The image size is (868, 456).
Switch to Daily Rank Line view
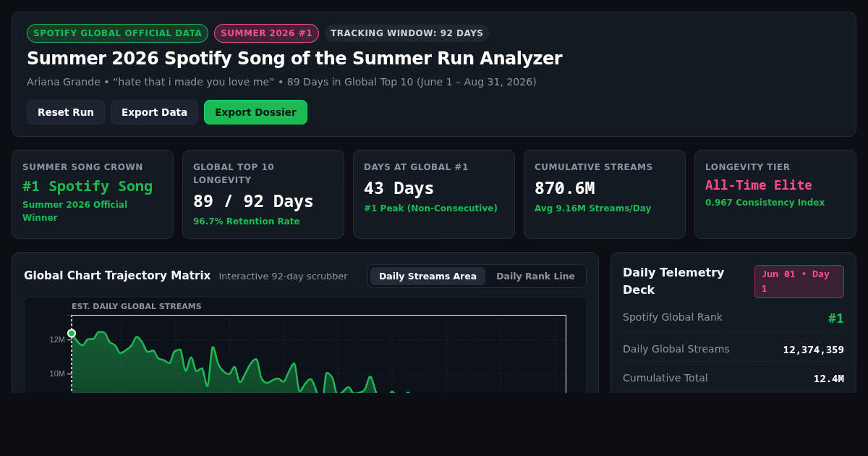(535, 276)
